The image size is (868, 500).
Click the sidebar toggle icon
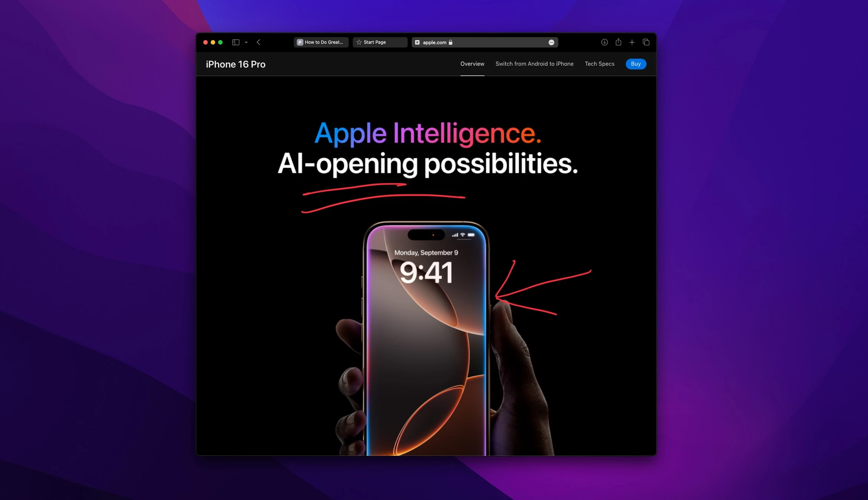pyautogui.click(x=236, y=42)
